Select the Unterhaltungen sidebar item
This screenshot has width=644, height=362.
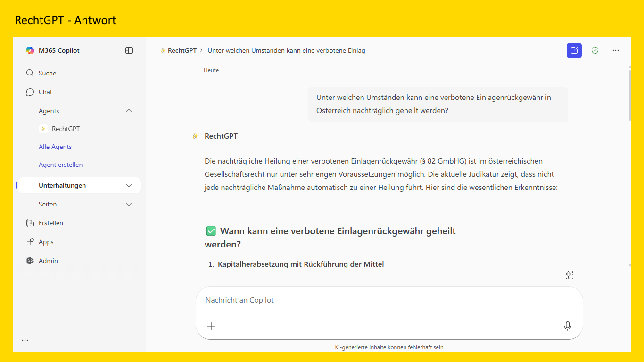[78, 185]
